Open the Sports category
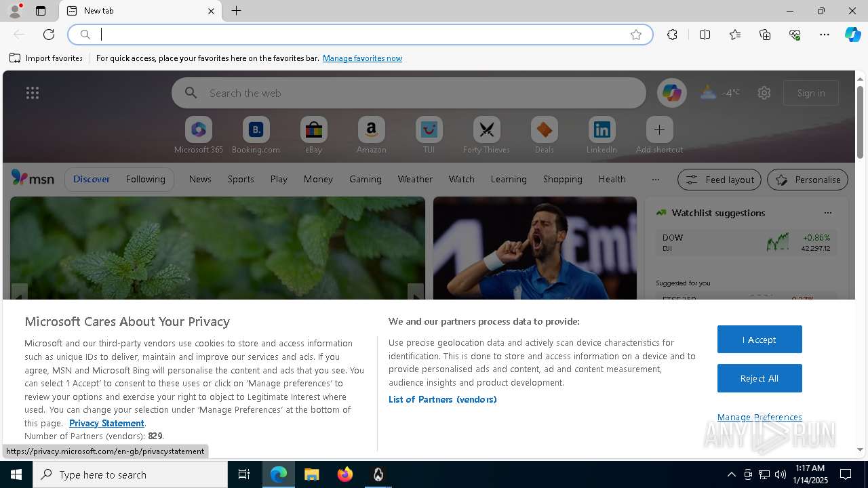868x488 pixels. pos(241,179)
